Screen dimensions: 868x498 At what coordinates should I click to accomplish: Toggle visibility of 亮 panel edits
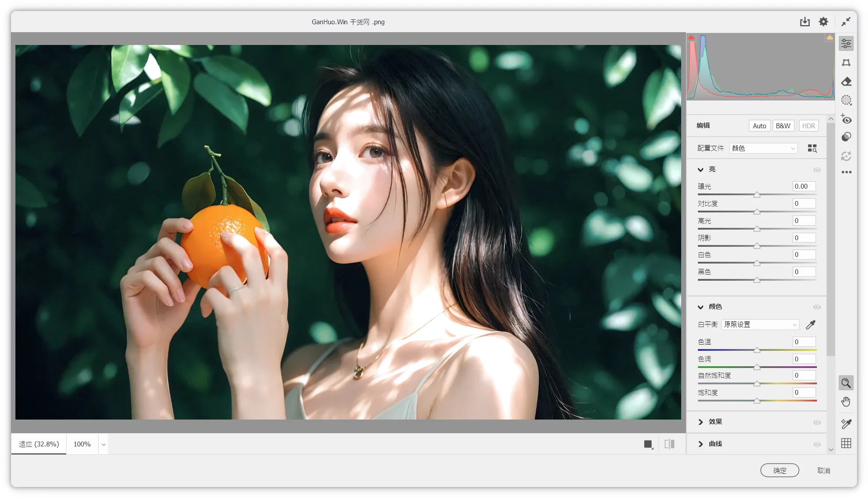point(817,170)
